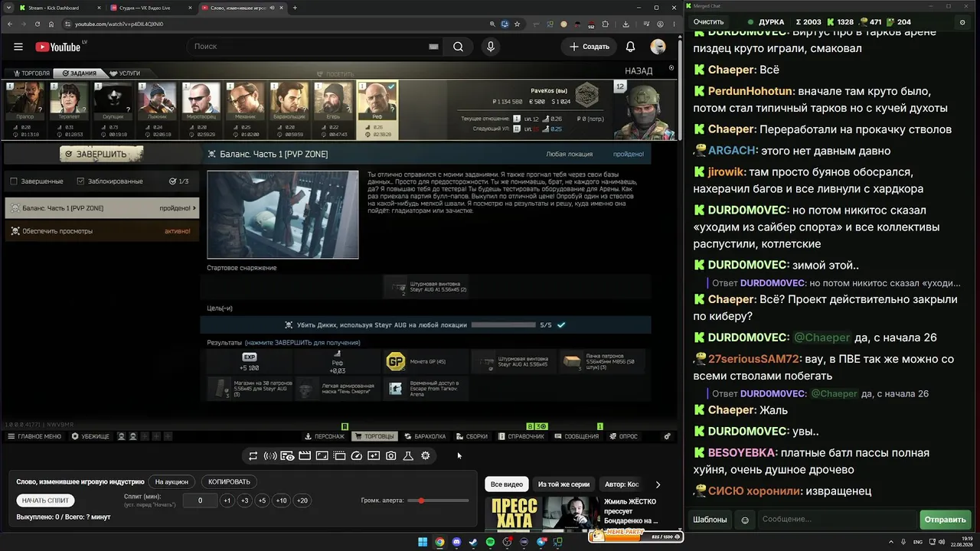This screenshot has height=551, width=980.
Task: Adjust the Громк. алерта volume slider
Action: [x=438, y=500]
